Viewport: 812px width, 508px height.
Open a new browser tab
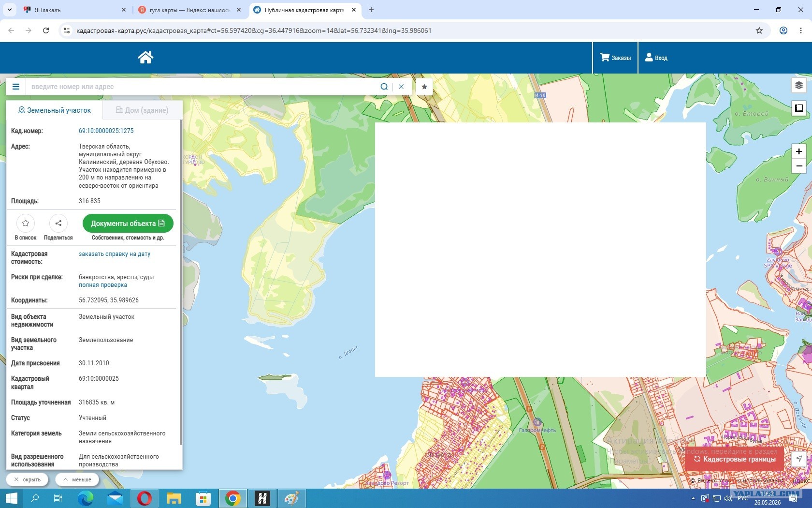click(371, 10)
